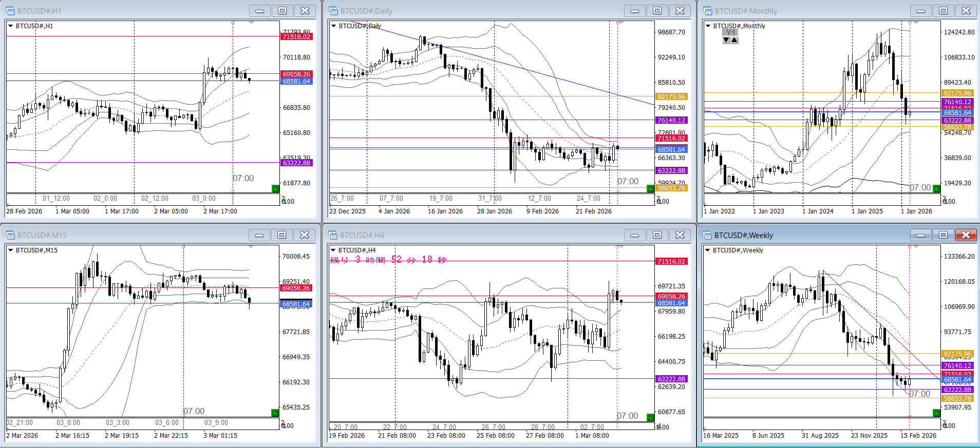Toggle the green minus box in H1 chart
Viewport: 980px width, 448px height.
pos(275,189)
